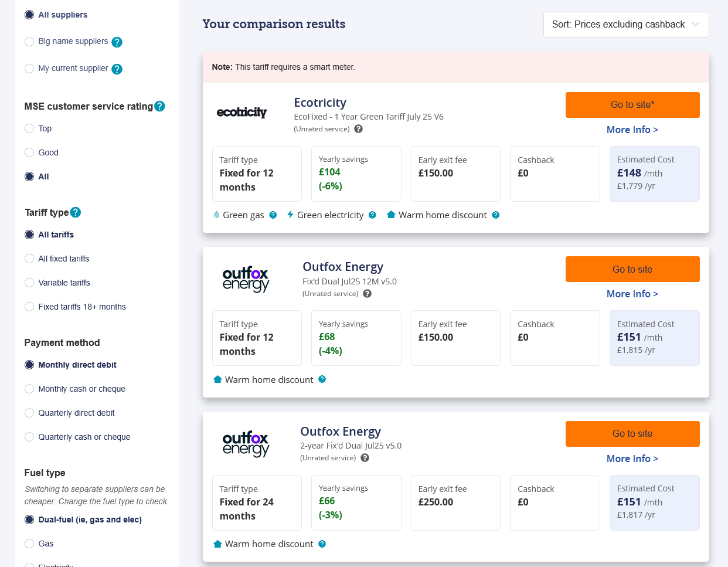The width and height of the screenshot is (728, 567).
Task: Filter by Variable tariffs
Action: (29, 283)
